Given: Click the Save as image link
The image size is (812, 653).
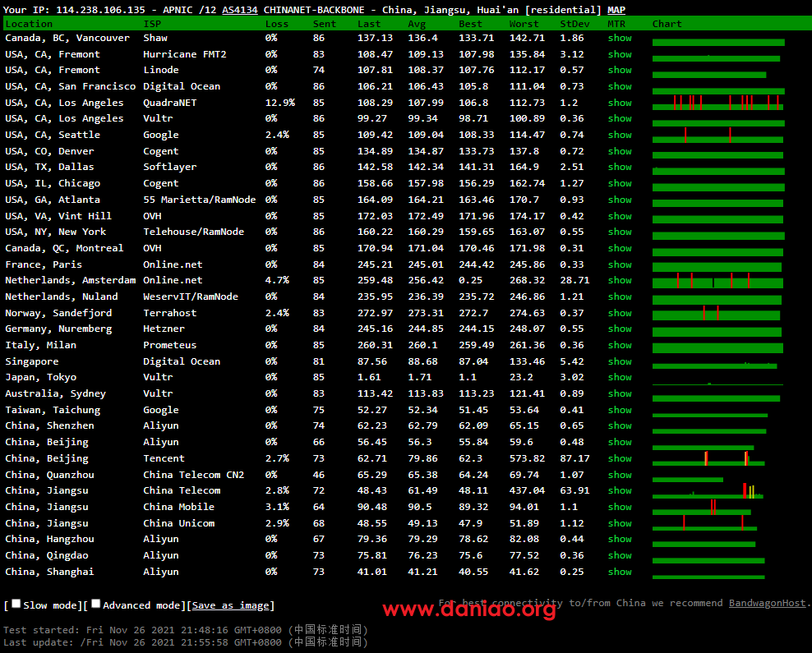Looking at the screenshot, I should coord(230,605).
